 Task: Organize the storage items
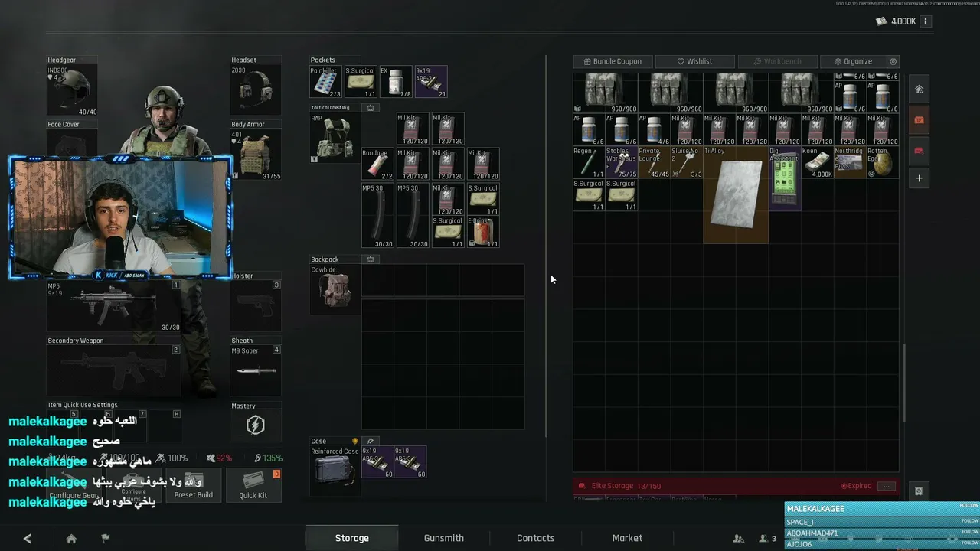point(853,61)
